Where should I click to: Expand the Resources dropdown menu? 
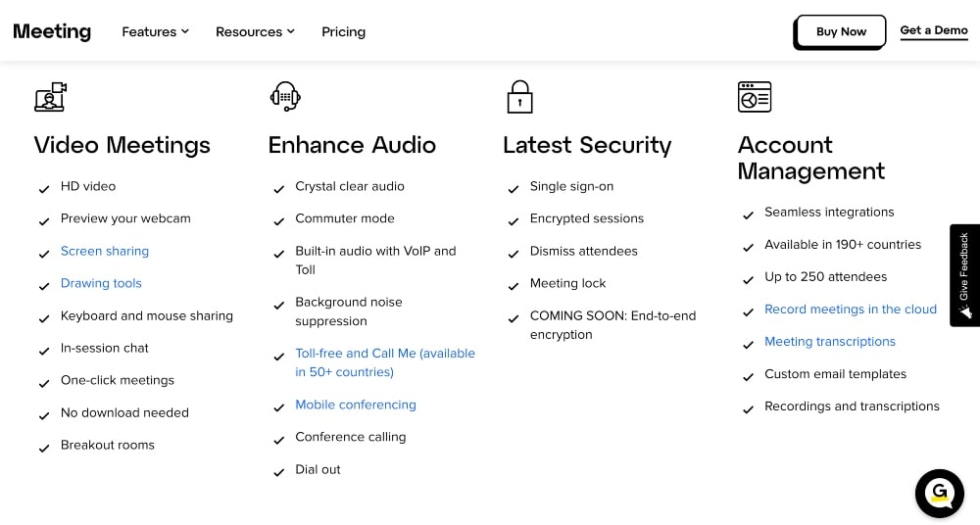255,31
